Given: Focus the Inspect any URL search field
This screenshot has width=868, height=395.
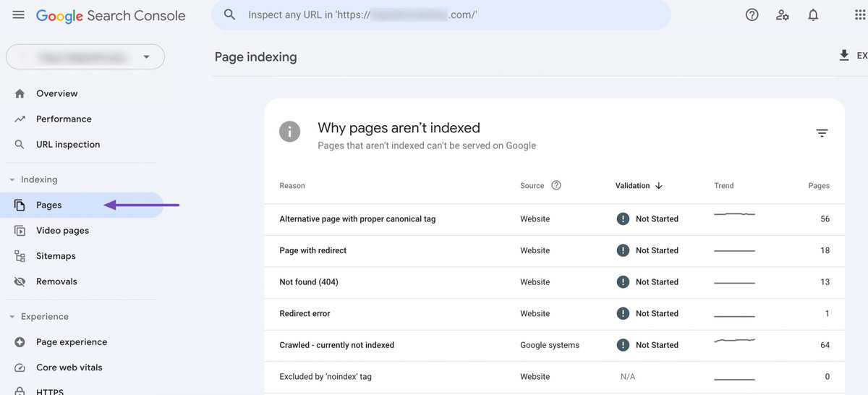Looking at the screenshot, I should [x=441, y=14].
